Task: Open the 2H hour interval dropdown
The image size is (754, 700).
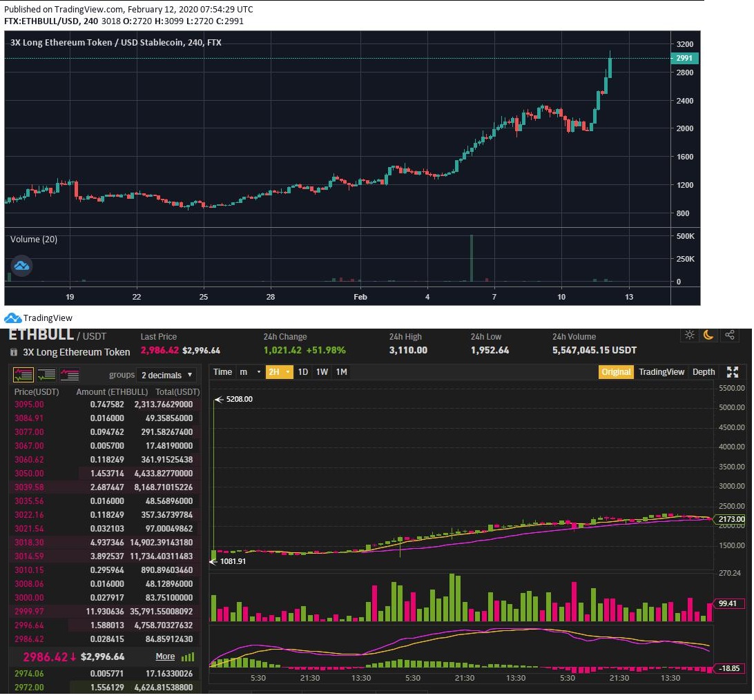Action: tap(280, 372)
